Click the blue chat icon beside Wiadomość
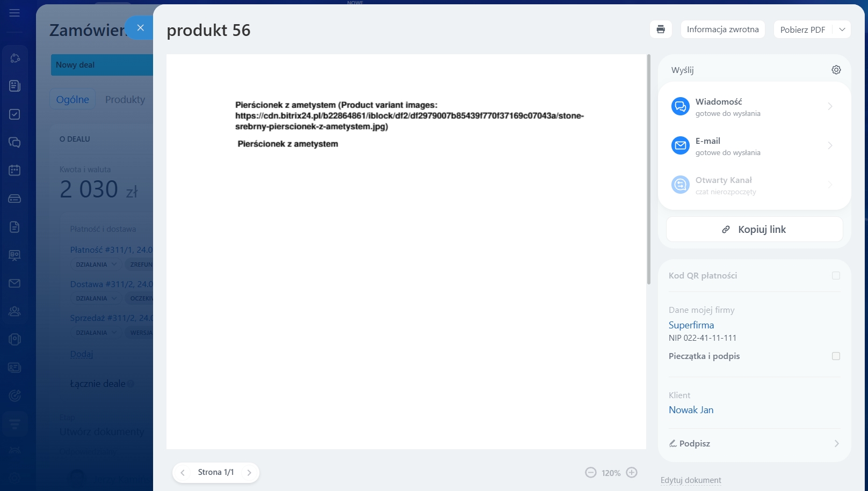 pos(681,106)
